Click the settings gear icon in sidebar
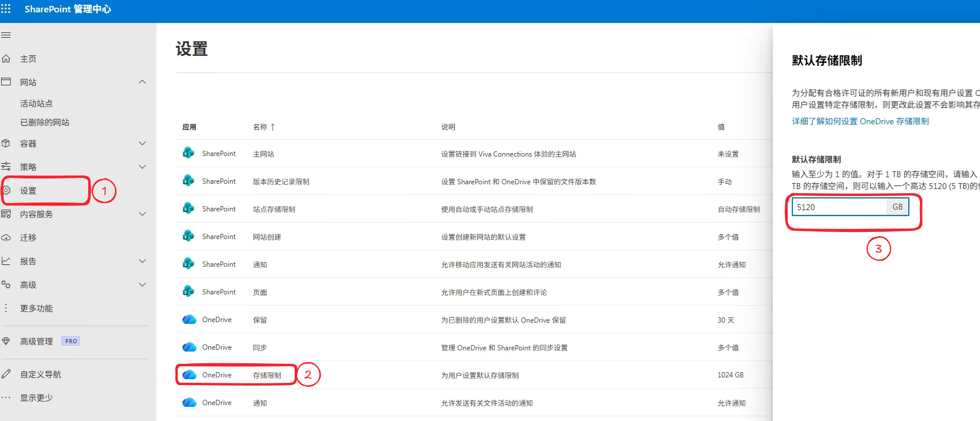Viewport: 980px width, 421px height. tap(6, 190)
